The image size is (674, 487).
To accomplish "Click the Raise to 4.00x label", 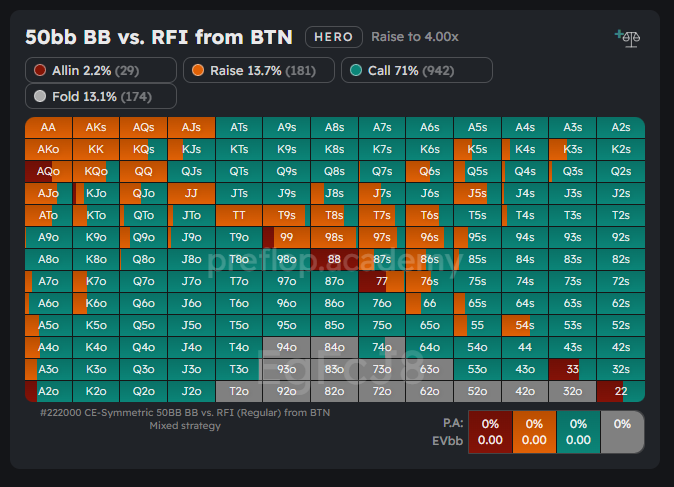I will tap(415, 37).
